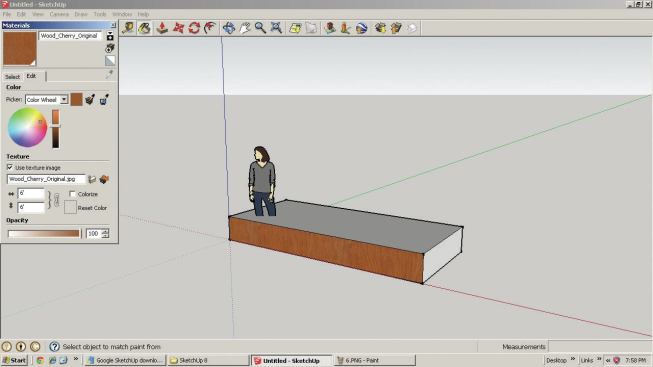Click the yellow Add Location toolbar icon
The image size is (653, 367).
click(295, 28)
